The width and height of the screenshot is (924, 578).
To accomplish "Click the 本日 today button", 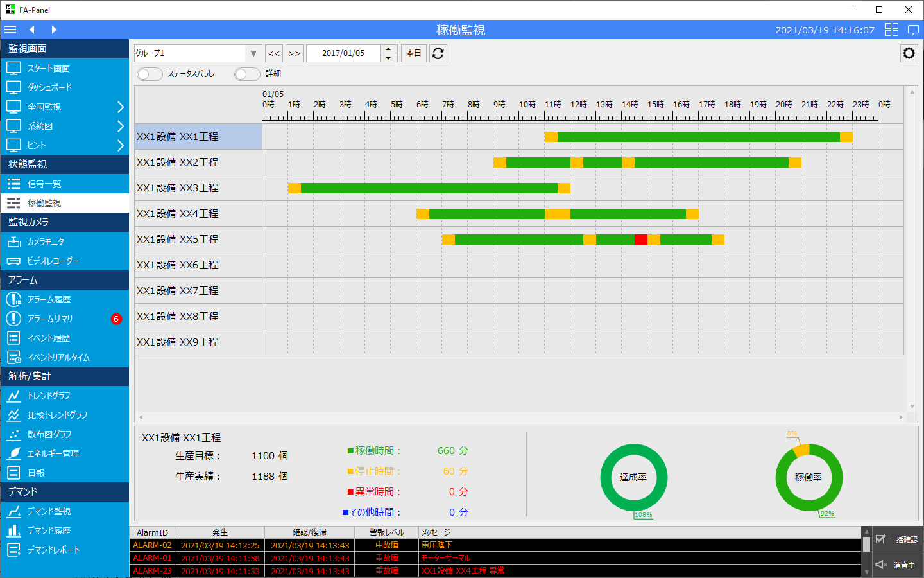I will click(x=414, y=53).
